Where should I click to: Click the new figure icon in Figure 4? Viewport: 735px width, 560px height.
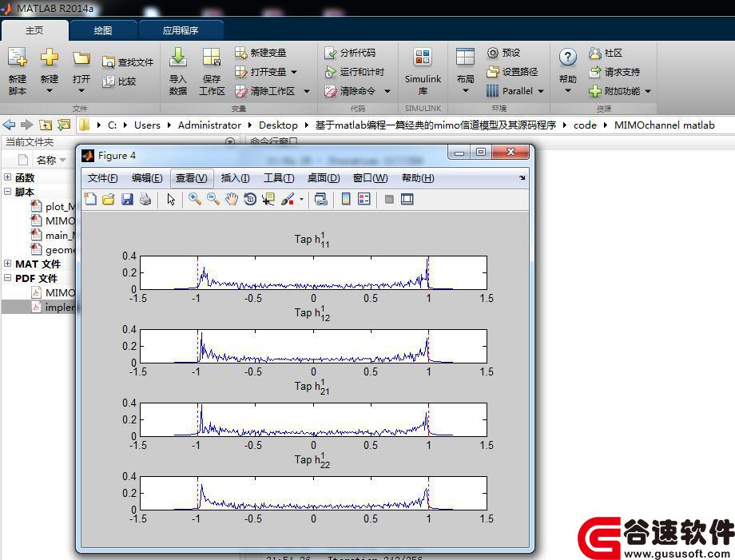pos(90,199)
